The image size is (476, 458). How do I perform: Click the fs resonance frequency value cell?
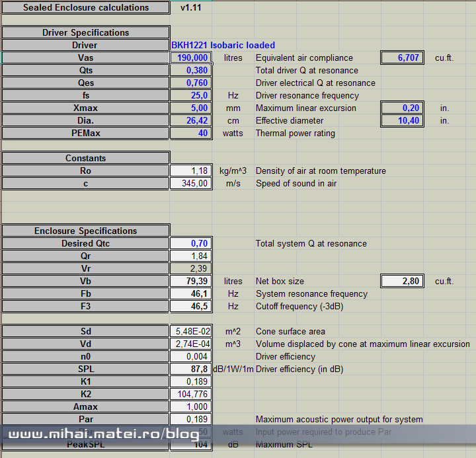[x=191, y=96]
